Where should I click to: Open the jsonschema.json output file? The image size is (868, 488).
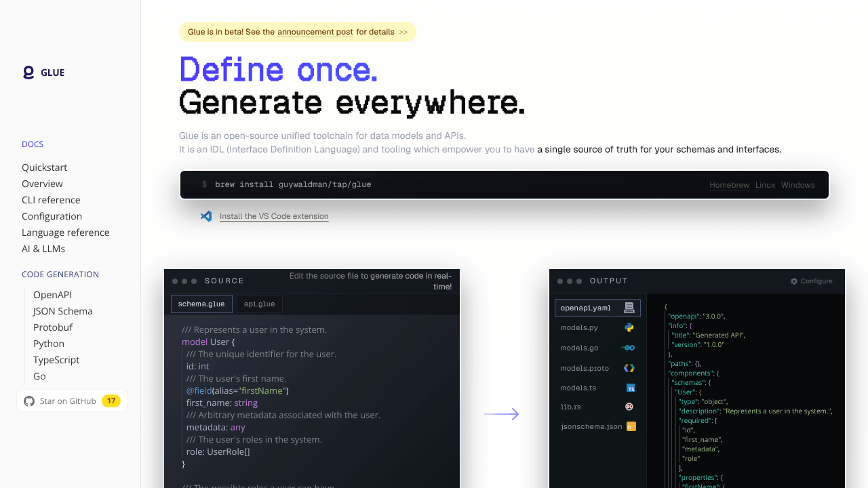(x=597, y=426)
